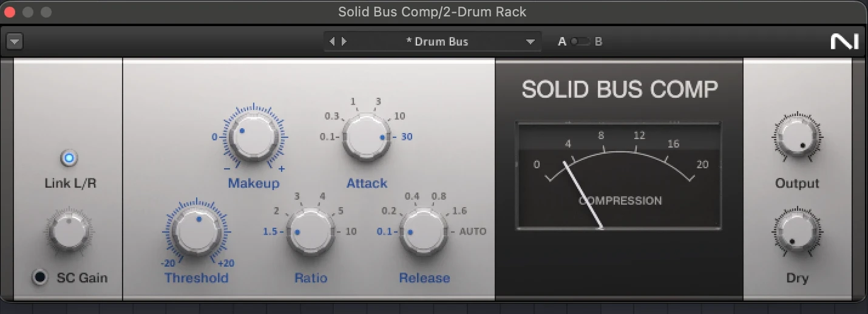This screenshot has height=314, width=868.
Task: Set Release to AUTO
Action: tap(473, 231)
